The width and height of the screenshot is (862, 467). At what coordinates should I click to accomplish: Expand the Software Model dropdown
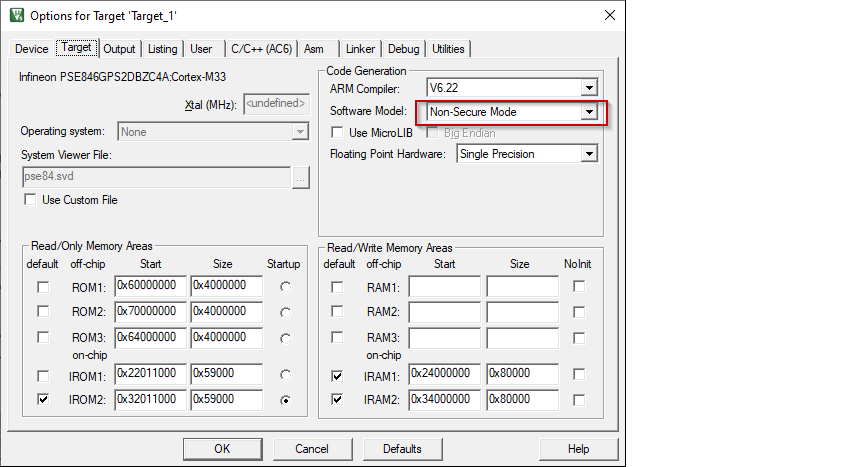[589, 112]
